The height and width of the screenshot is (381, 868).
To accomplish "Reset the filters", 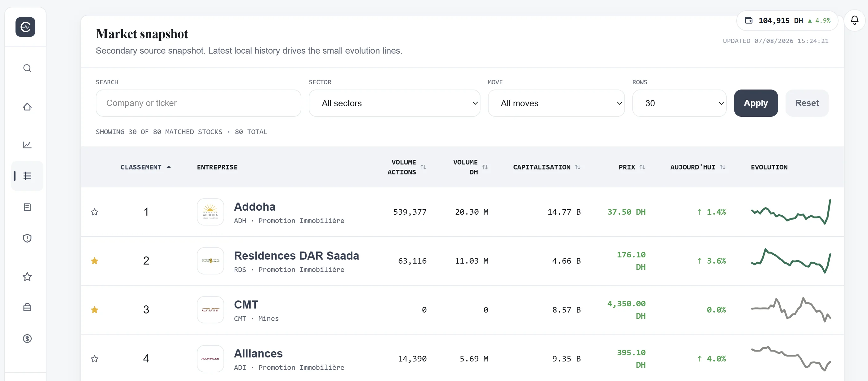I will pyautogui.click(x=807, y=103).
